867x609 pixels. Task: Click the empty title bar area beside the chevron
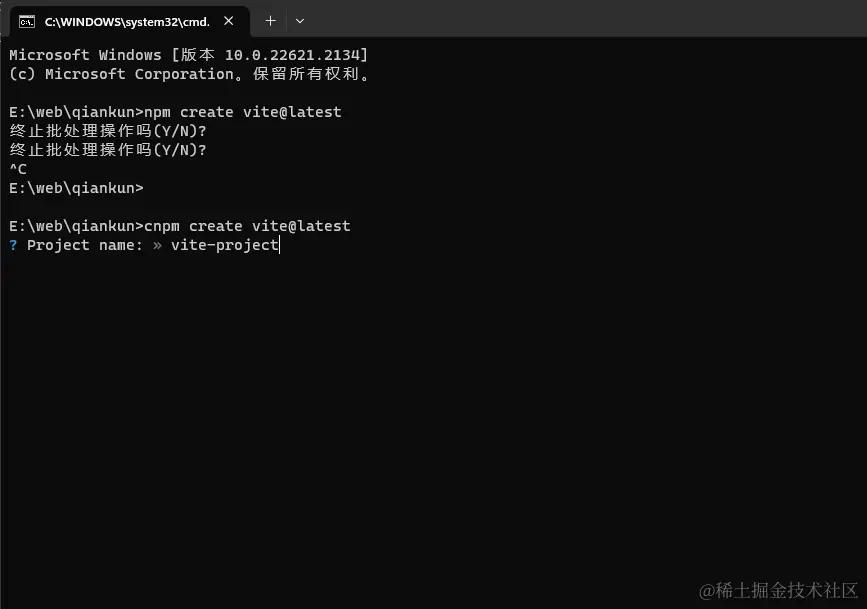[x=586, y=19]
